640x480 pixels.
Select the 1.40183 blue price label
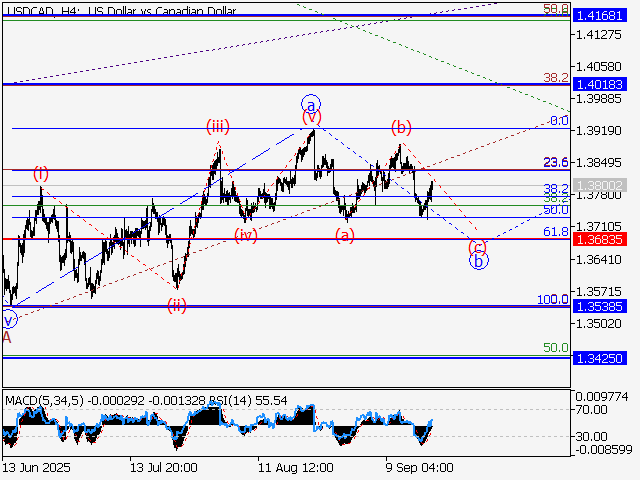[x=602, y=85]
